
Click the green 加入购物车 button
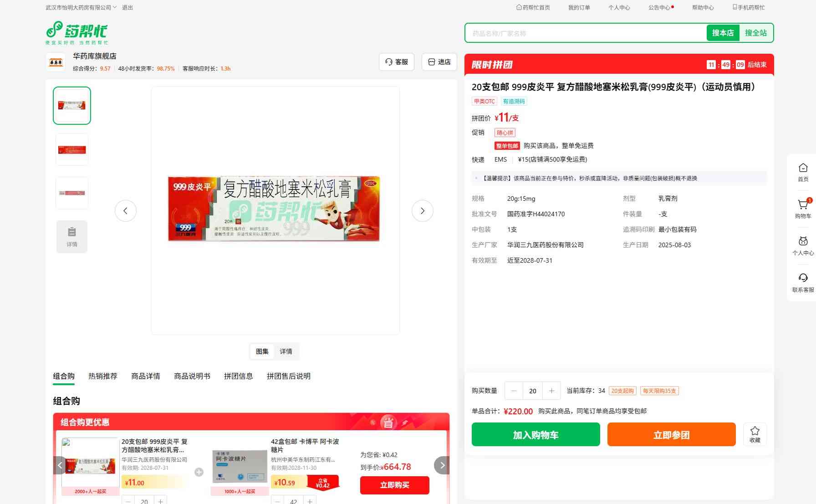point(535,434)
